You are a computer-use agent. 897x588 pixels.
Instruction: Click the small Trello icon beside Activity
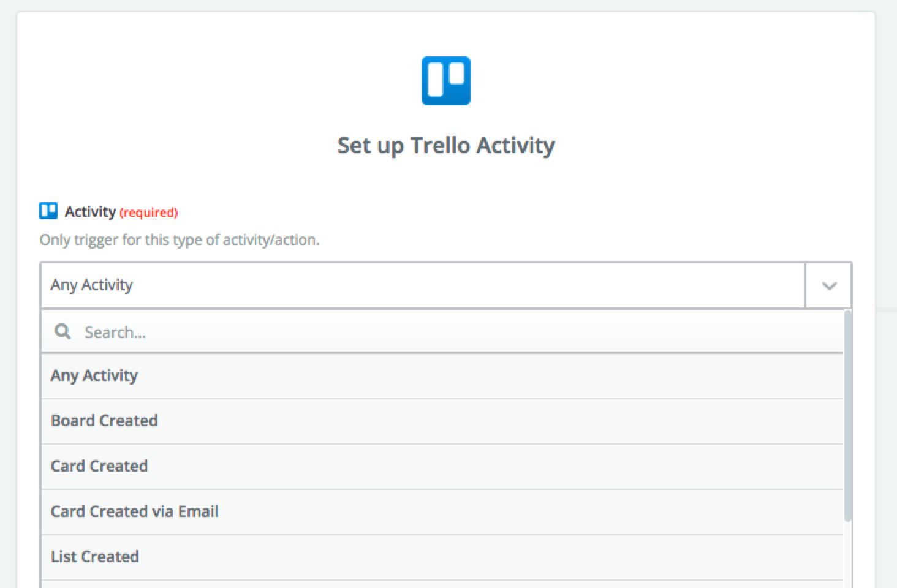pyautogui.click(x=48, y=211)
